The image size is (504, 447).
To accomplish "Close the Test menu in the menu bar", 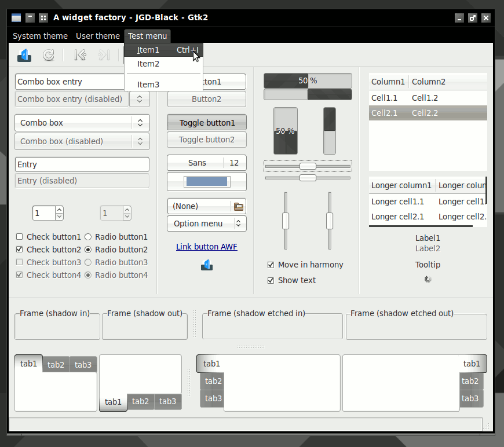I will [x=147, y=36].
